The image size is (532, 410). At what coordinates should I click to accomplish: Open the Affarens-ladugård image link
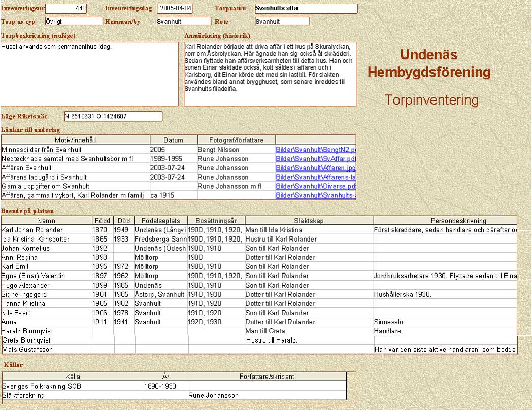(x=316, y=177)
